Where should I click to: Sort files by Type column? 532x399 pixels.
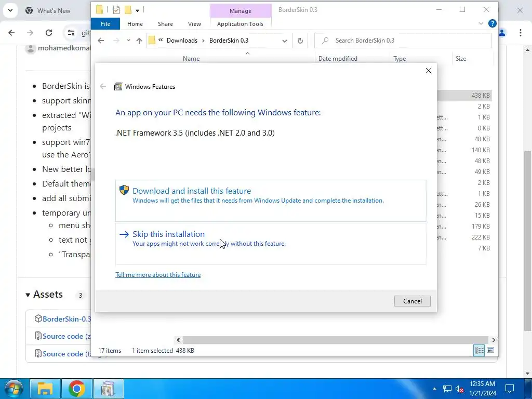tap(400, 59)
